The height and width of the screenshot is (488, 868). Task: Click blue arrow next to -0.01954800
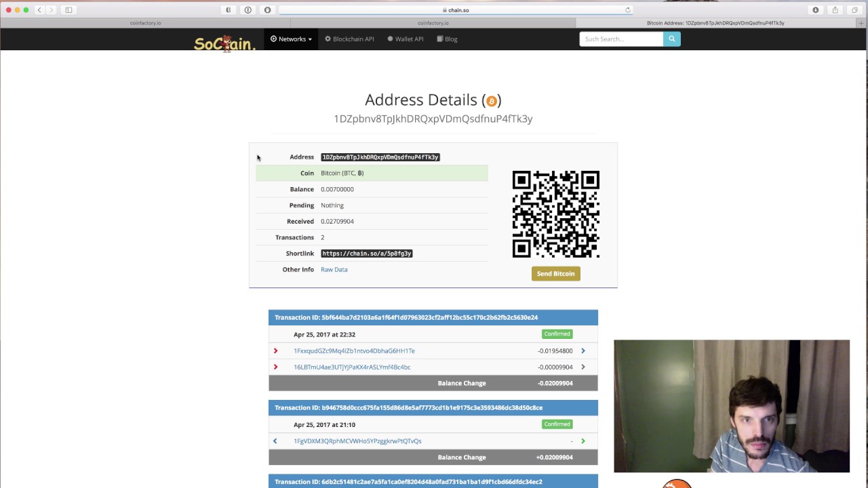[583, 351]
